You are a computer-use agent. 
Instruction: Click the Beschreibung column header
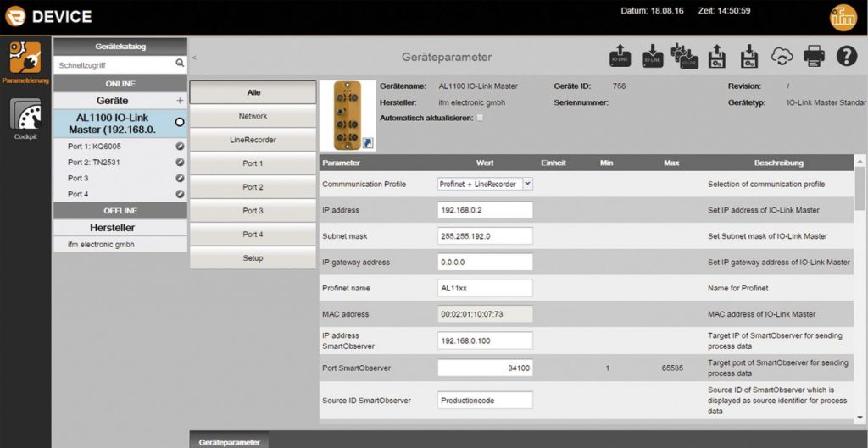[x=779, y=163]
